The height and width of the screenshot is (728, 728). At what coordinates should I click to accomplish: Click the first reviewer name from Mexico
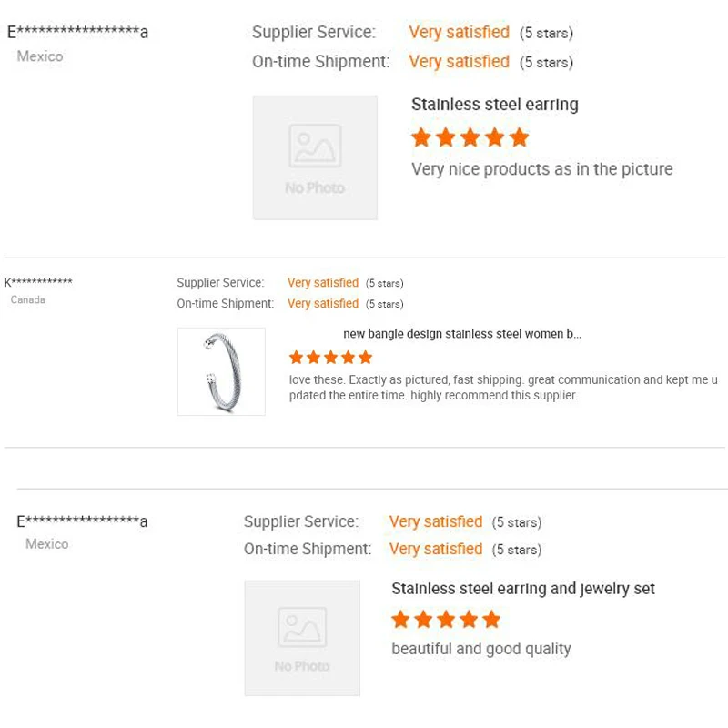click(77, 33)
